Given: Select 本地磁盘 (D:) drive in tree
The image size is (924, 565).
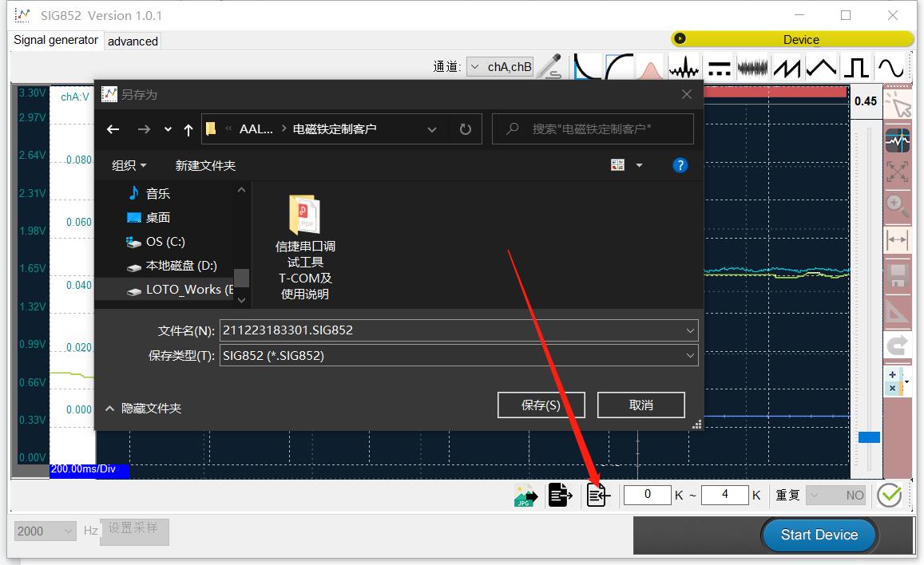Looking at the screenshot, I should pyautogui.click(x=172, y=266).
